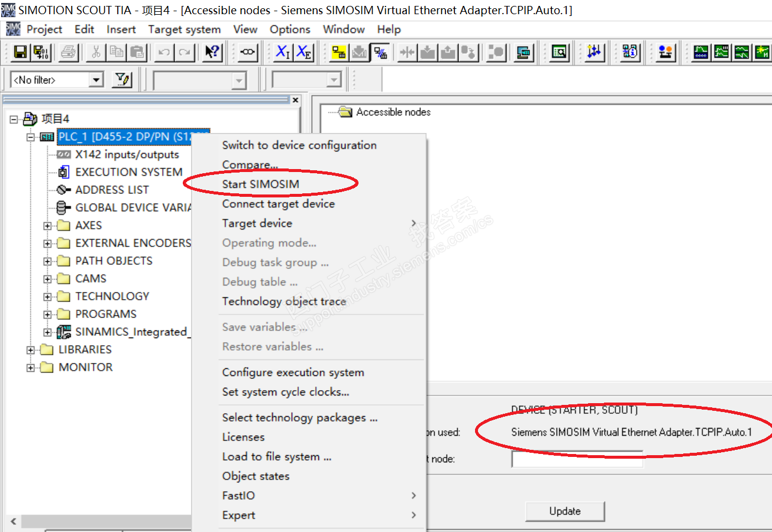The width and height of the screenshot is (772, 532).
Task: Click the blue and orange dots network icon
Action: point(666,53)
